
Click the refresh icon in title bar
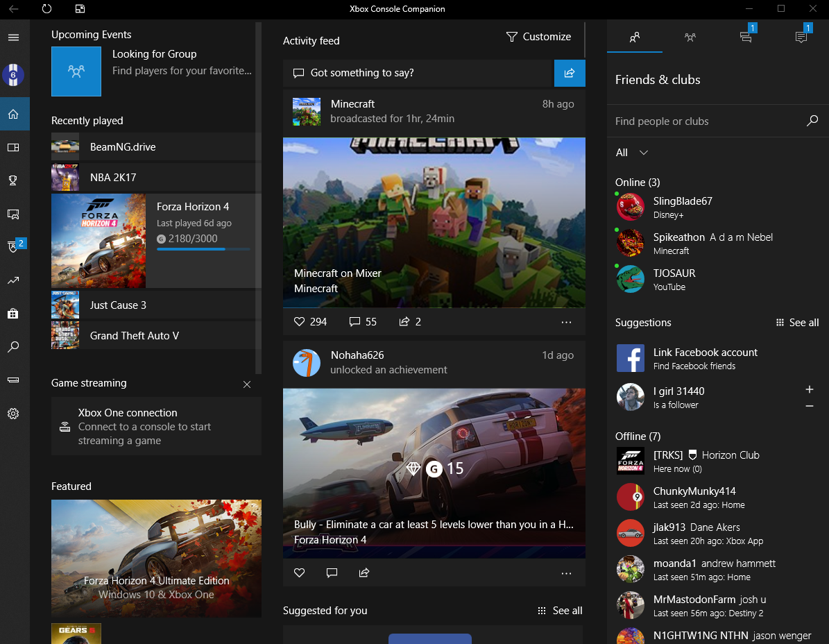[x=46, y=9]
